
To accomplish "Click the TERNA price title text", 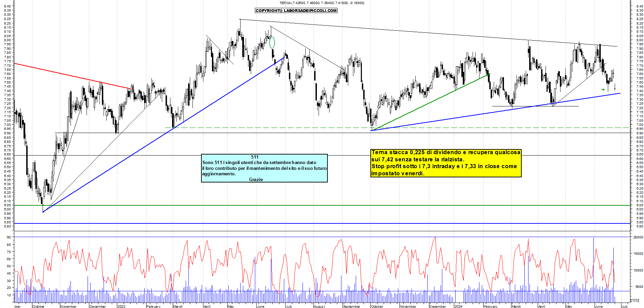I will (x=322, y=3).
